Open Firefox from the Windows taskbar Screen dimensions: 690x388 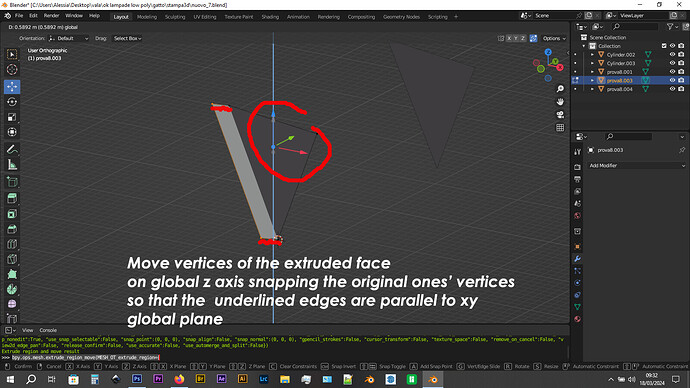point(179,379)
